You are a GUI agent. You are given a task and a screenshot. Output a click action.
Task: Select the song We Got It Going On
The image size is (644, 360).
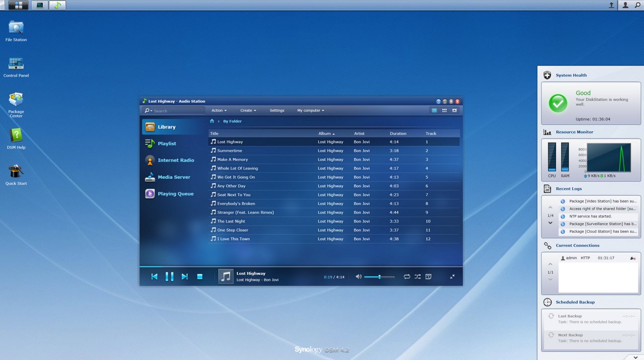[x=334, y=177]
